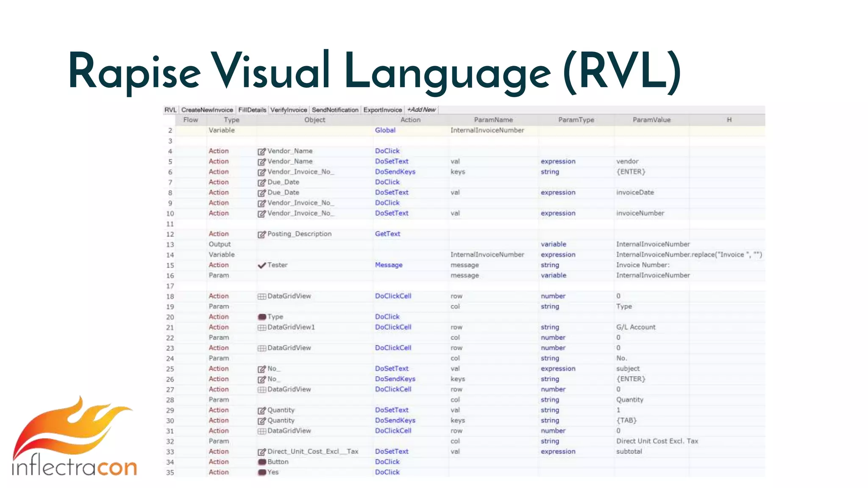Viewport: 868px width, 488px height.
Task: Click the Vendor_Invoice_No_ edit icon in row 6
Action: click(x=262, y=172)
